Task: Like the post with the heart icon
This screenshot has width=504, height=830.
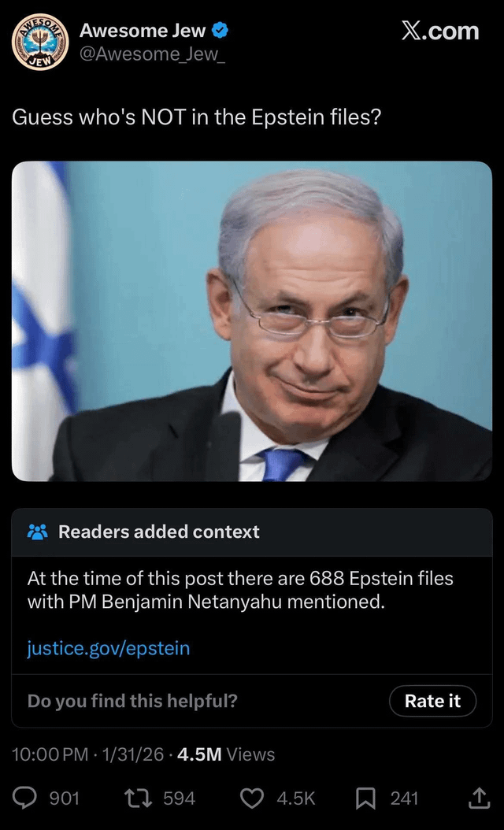Action: pyautogui.click(x=252, y=799)
